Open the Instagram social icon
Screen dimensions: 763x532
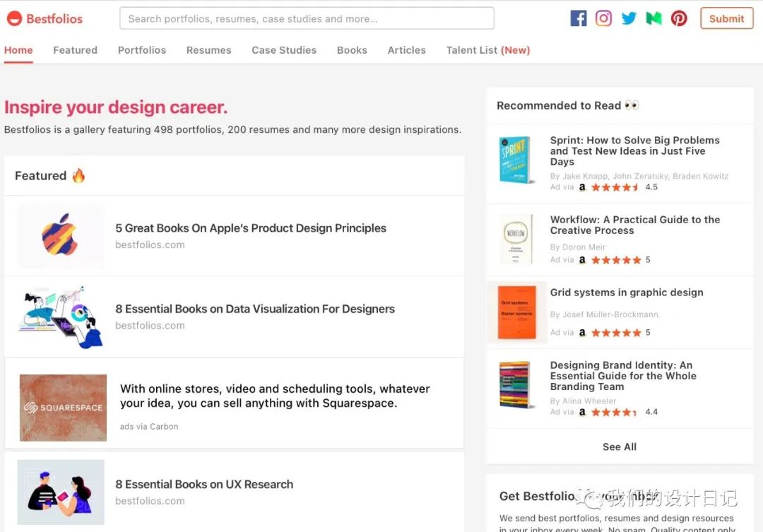tap(603, 18)
